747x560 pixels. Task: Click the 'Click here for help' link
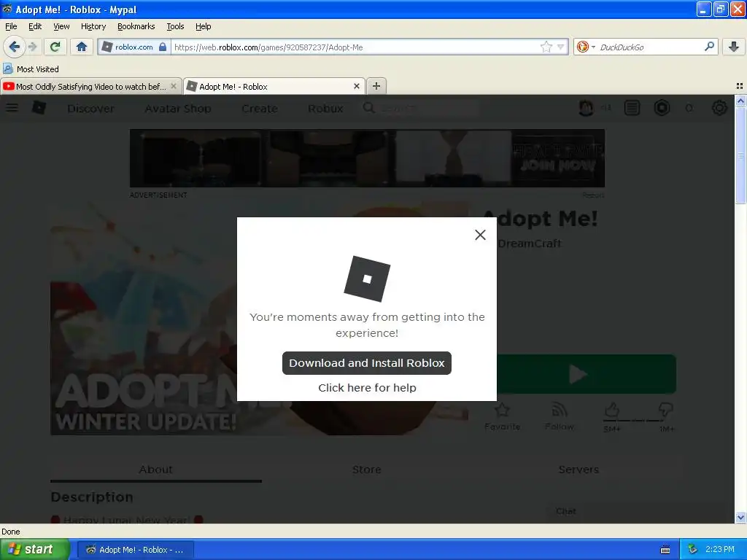(x=367, y=388)
